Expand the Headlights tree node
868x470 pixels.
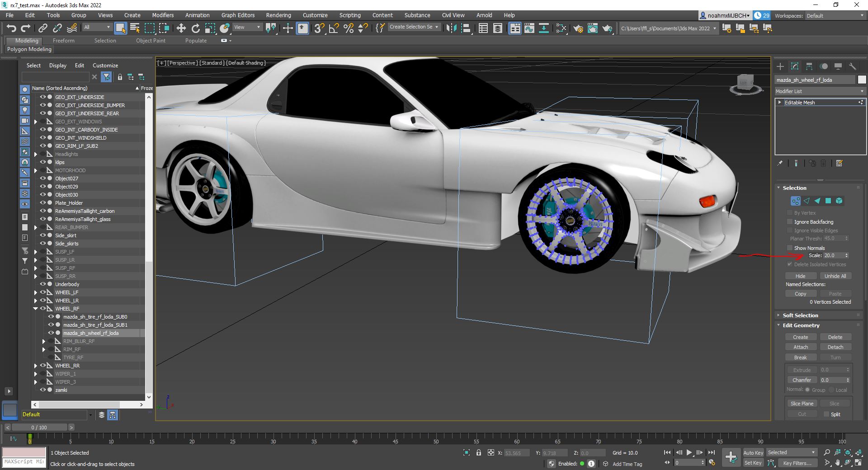[x=35, y=154]
